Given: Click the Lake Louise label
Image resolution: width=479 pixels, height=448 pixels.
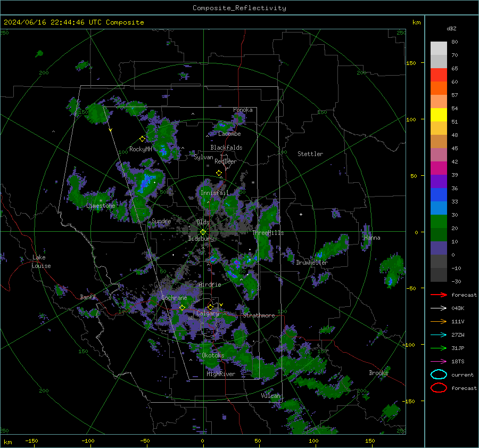Looking at the screenshot, I should point(41,262).
